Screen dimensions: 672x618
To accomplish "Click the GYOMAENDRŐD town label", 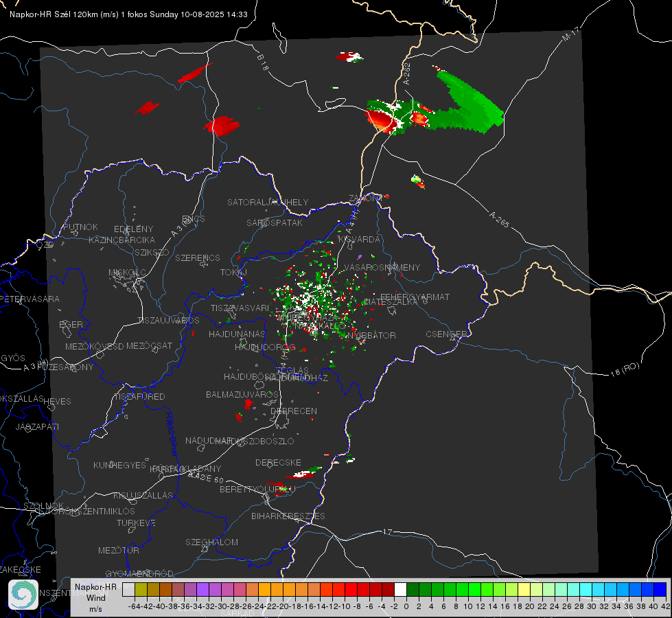I will pos(139,573).
